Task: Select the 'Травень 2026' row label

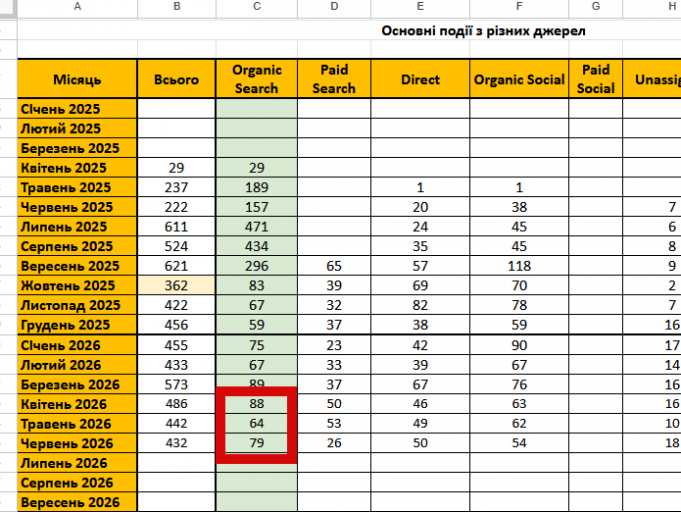Action: pyautogui.click(x=77, y=423)
